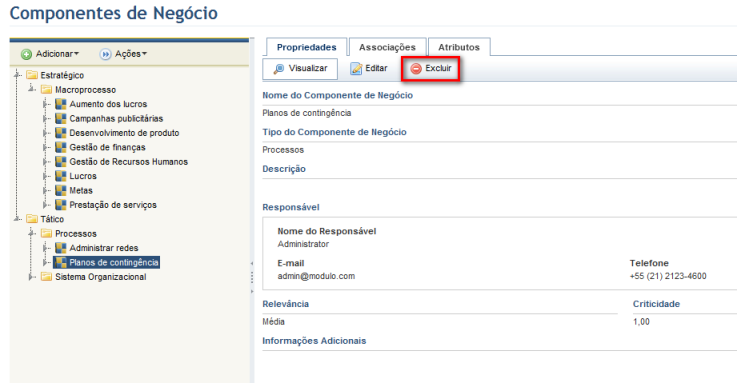Select Gestão de finanças tree item
Viewport: 737px width, 383px height.
[107, 147]
